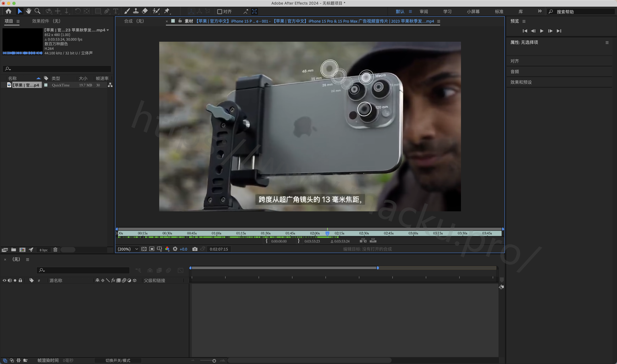
Task: Click the 8 bpc color depth button
Action: click(44, 250)
